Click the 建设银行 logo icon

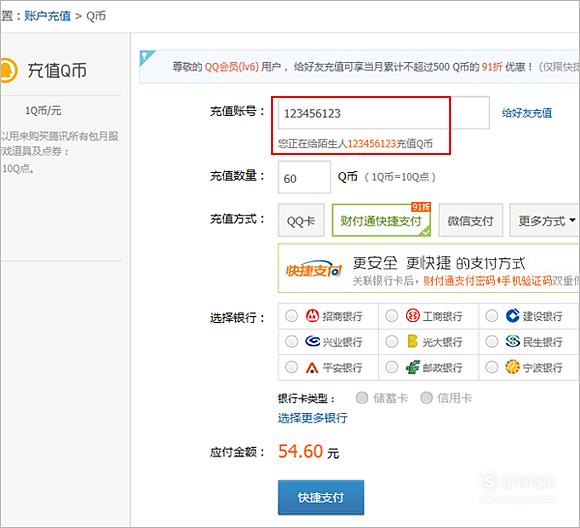tap(512, 316)
